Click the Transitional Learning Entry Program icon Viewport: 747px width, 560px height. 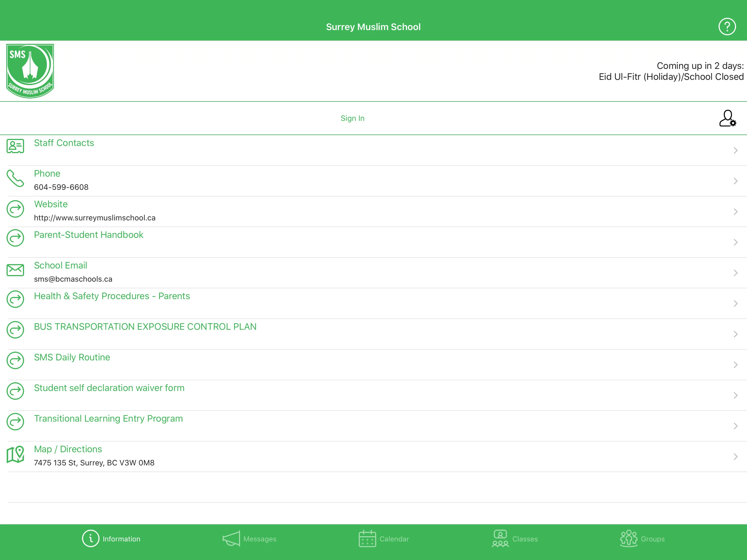[15, 422]
